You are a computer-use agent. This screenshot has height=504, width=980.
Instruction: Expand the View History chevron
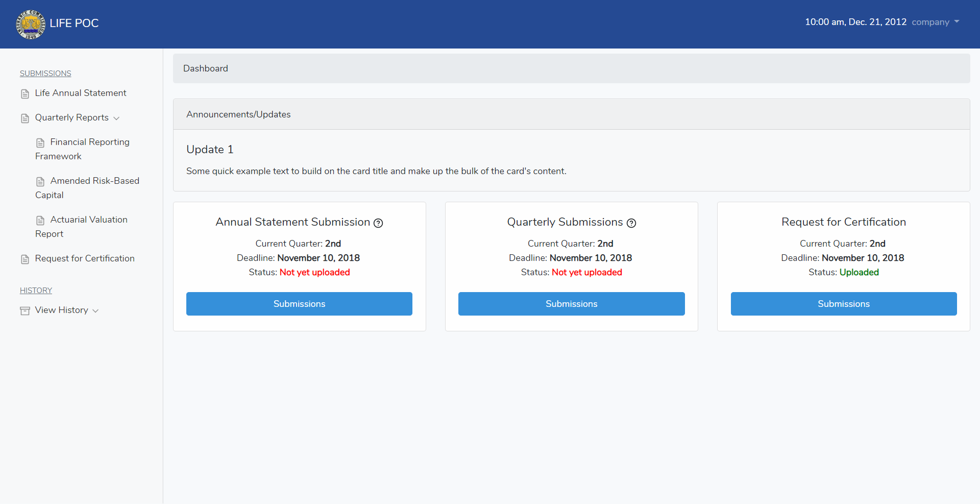pos(95,311)
